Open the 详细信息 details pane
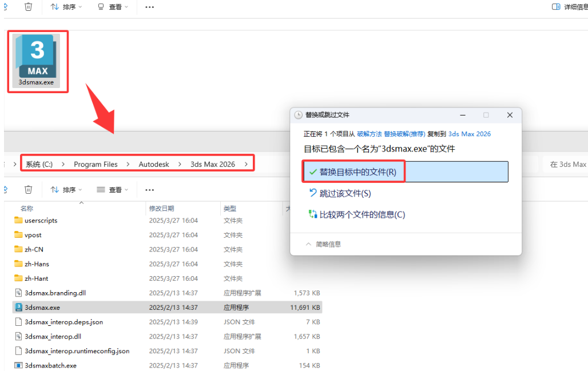The height and width of the screenshot is (371, 588). pyautogui.click(x=570, y=7)
